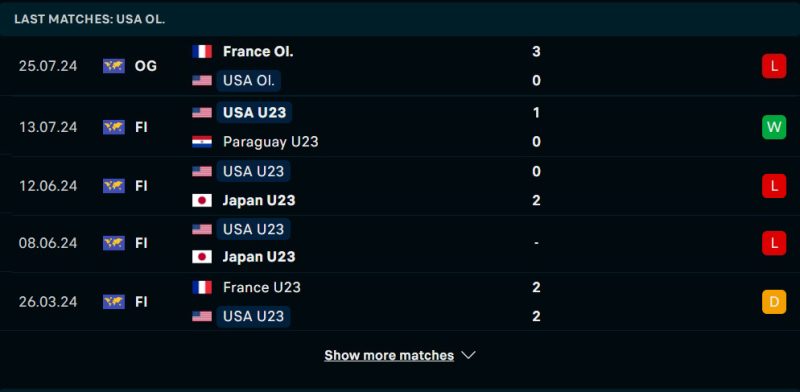800x392 pixels.
Task: Expand the Show more matches chevron
Action: [x=468, y=355]
